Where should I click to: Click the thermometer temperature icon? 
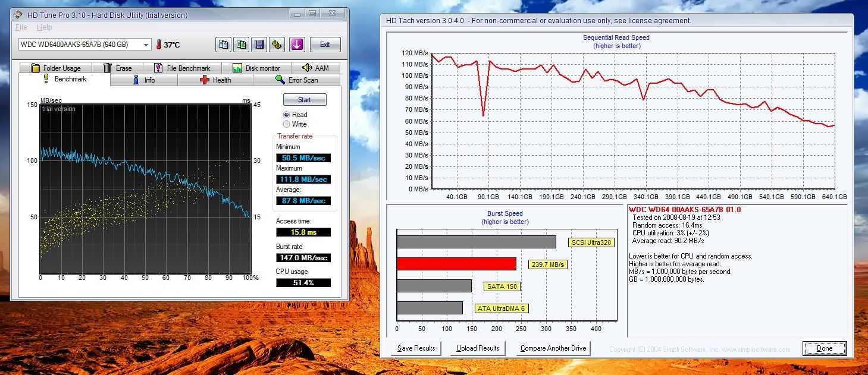(159, 45)
